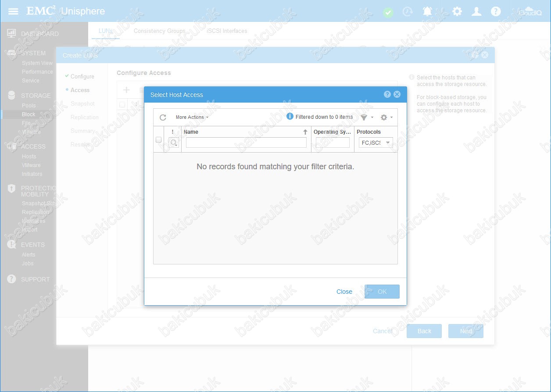
Task: Open the alerts bell icon
Action: pos(427,11)
